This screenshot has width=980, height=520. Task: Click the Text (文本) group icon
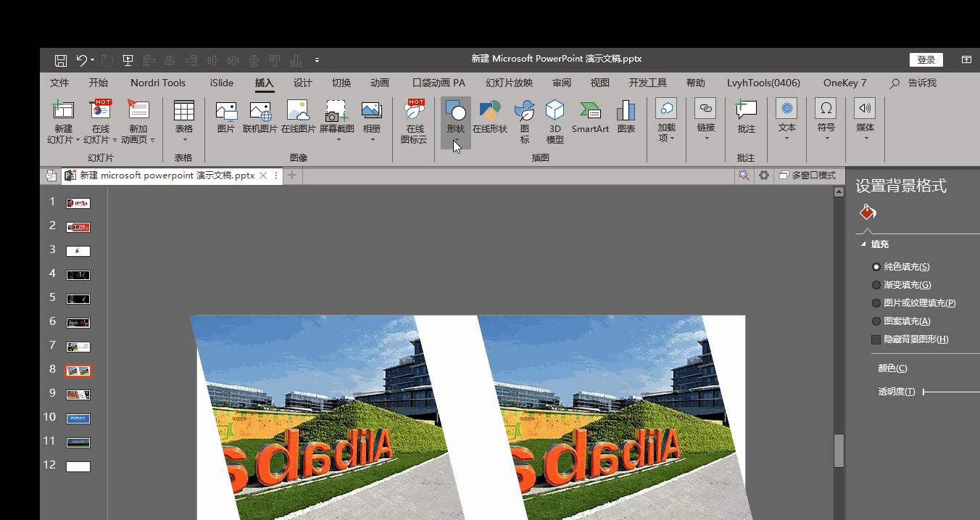point(786,108)
